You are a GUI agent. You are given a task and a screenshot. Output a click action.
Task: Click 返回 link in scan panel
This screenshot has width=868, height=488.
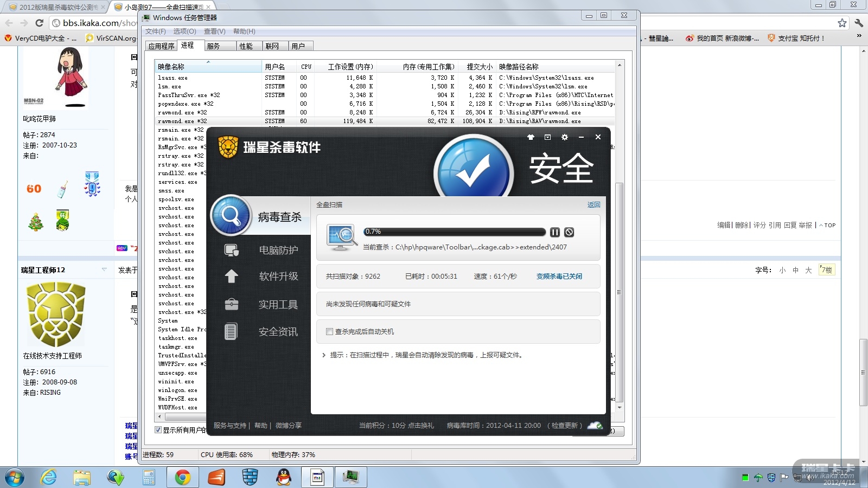tap(594, 205)
